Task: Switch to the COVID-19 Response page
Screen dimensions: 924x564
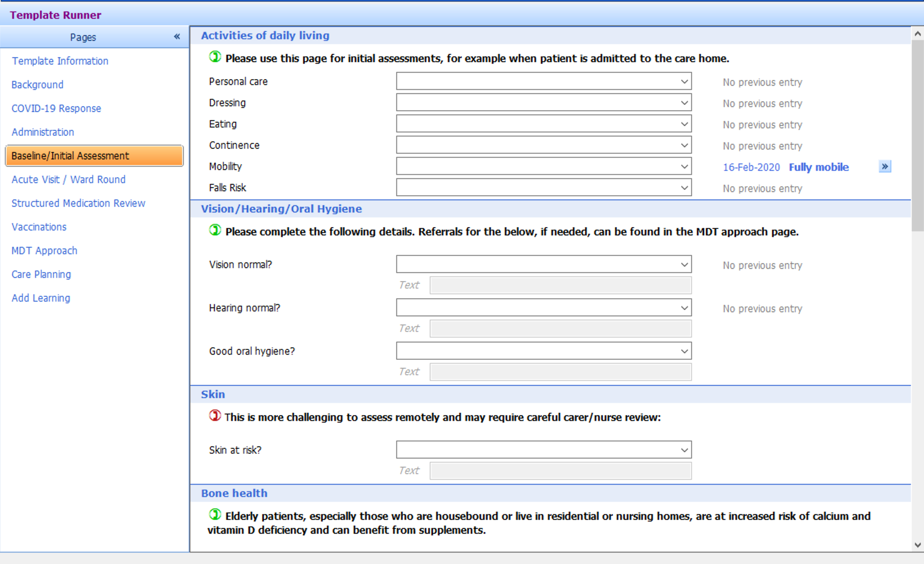Action: [x=56, y=108]
